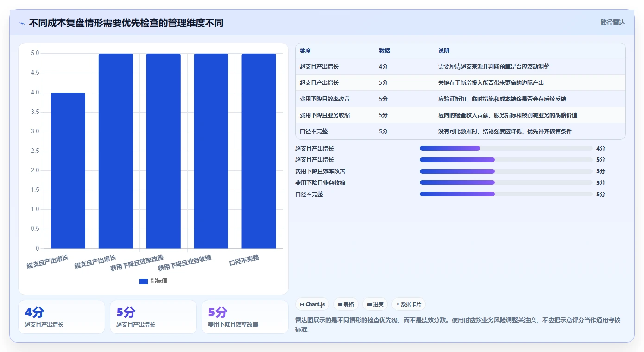Click 口径不完整 in the table's 维度 column
Viewport: 644px width, 352px height.
(x=314, y=132)
